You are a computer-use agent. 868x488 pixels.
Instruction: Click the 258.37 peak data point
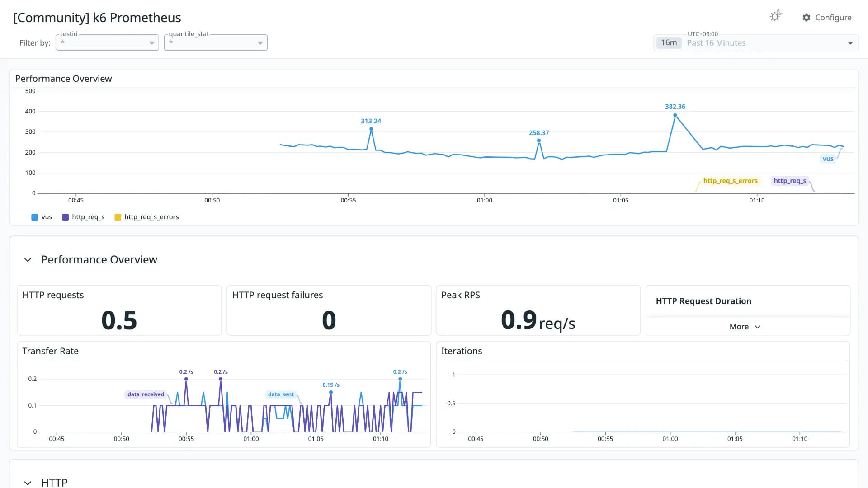tap(539, 141)
